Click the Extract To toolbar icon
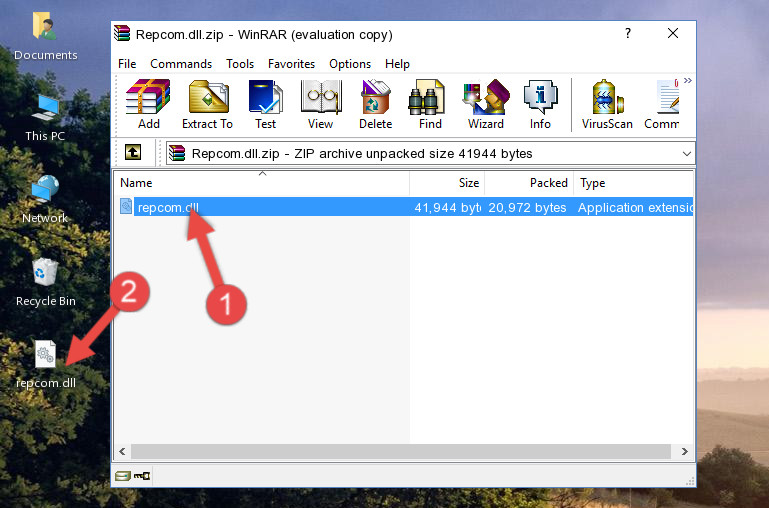The width and height of the screenshot is (769, 508). pos(207,104)
